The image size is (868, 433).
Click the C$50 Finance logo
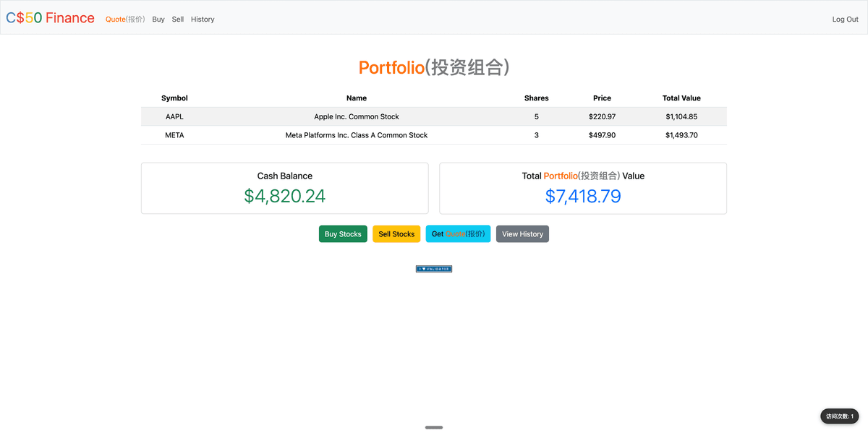coord(50,18)
